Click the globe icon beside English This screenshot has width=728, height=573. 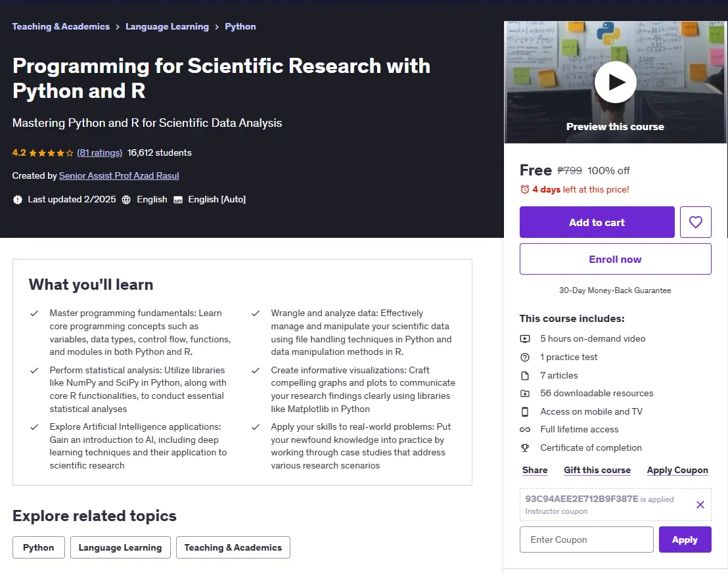click(x=125, y=200)
